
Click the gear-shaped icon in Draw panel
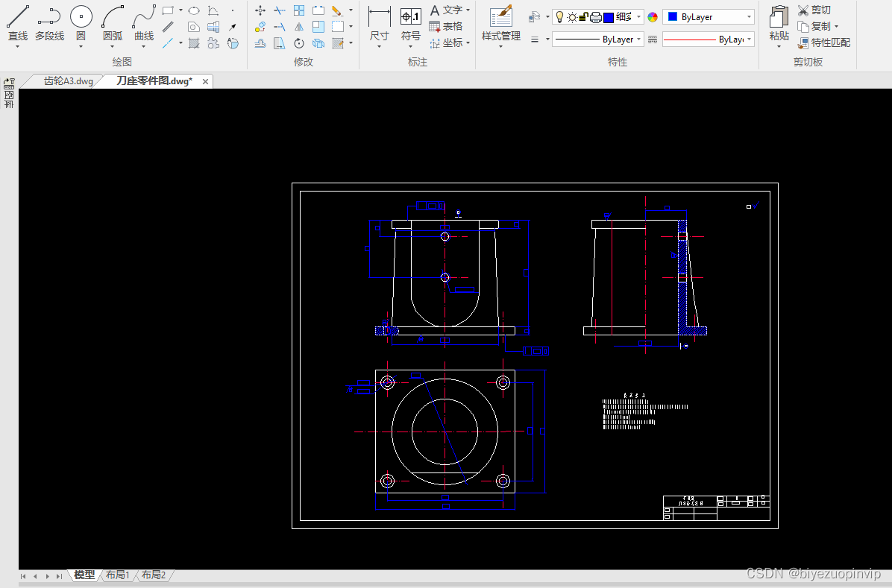pos(213,43)
